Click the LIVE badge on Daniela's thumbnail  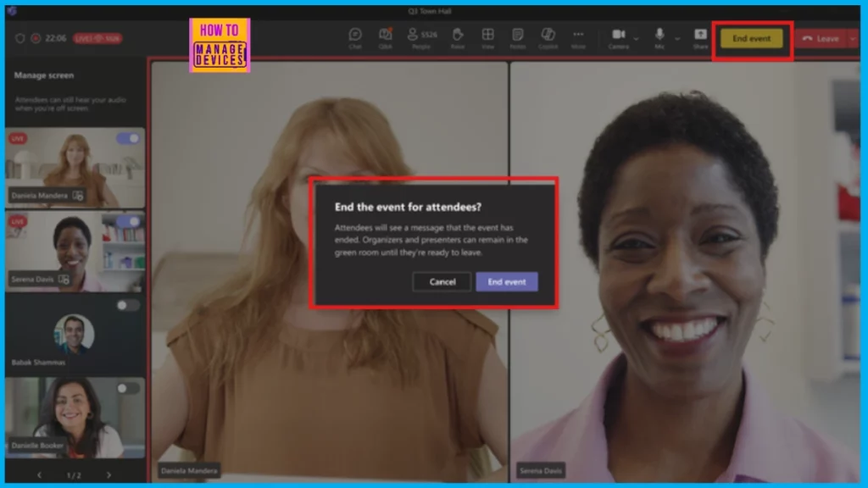tap(18, 138)
